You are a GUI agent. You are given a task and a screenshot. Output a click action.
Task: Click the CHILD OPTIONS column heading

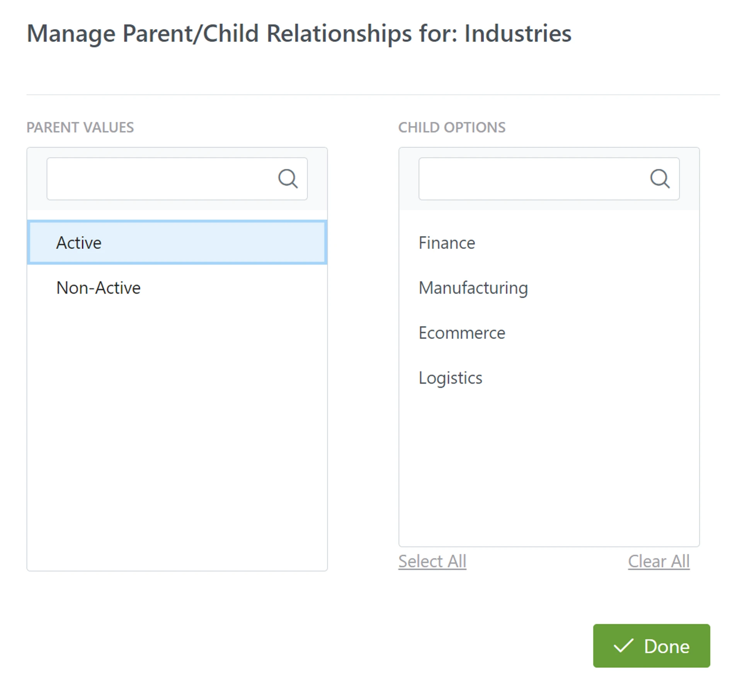tap(452, 127)
